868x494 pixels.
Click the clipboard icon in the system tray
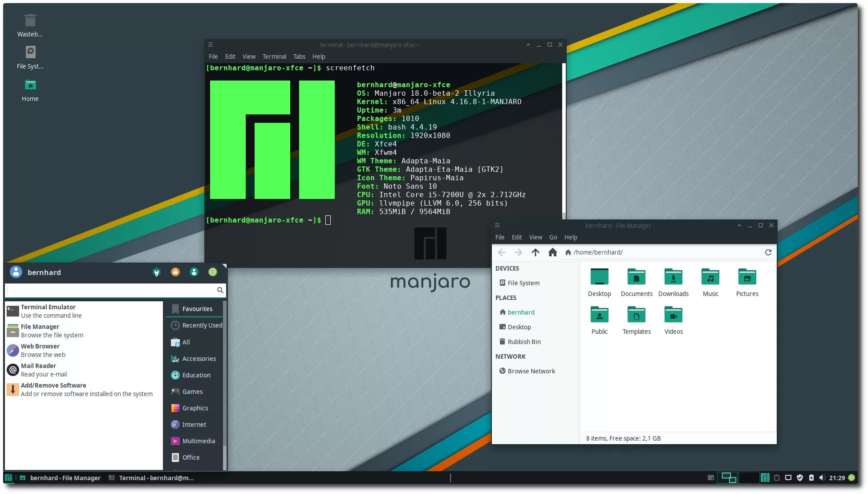pos(777,478)
